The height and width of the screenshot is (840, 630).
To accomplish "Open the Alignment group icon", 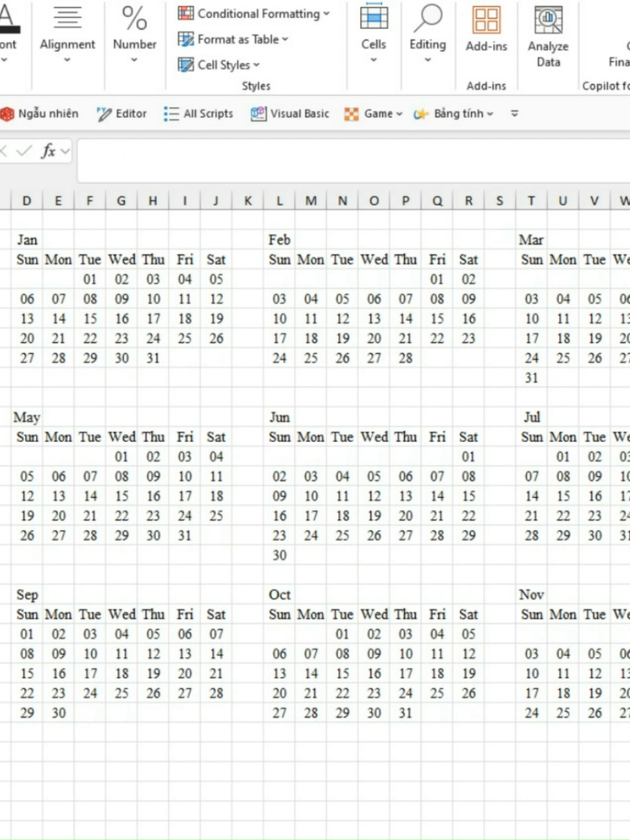I will pyautogui.click(x=67, y=18).
